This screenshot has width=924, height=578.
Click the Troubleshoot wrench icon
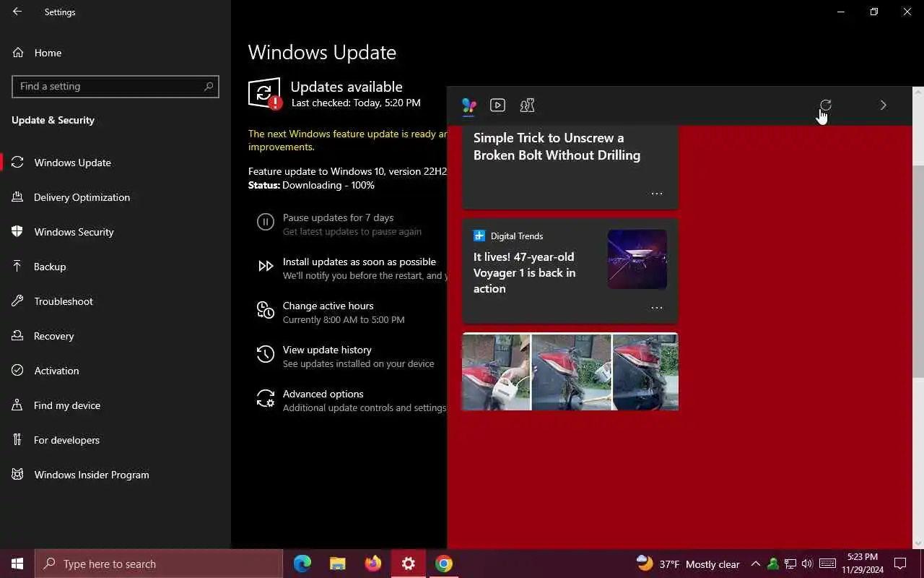(18, 301)
